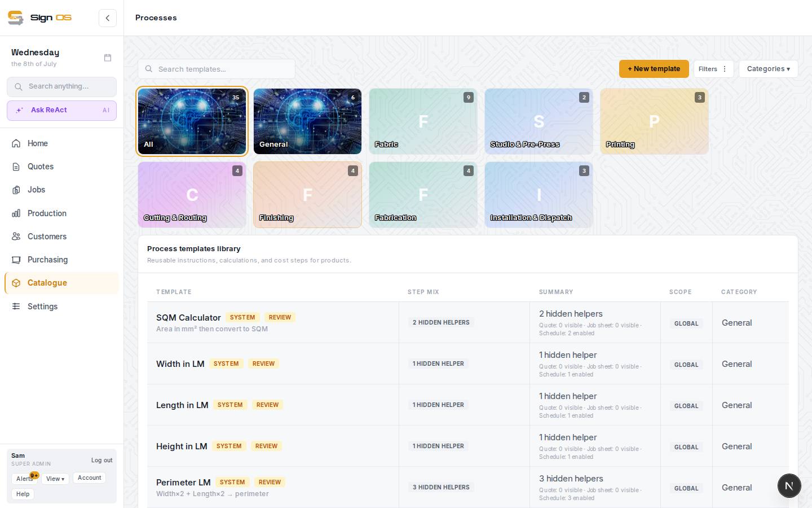The image size is (812, 508).
Task: Click the round N badge button
Action: coord(789,485)
